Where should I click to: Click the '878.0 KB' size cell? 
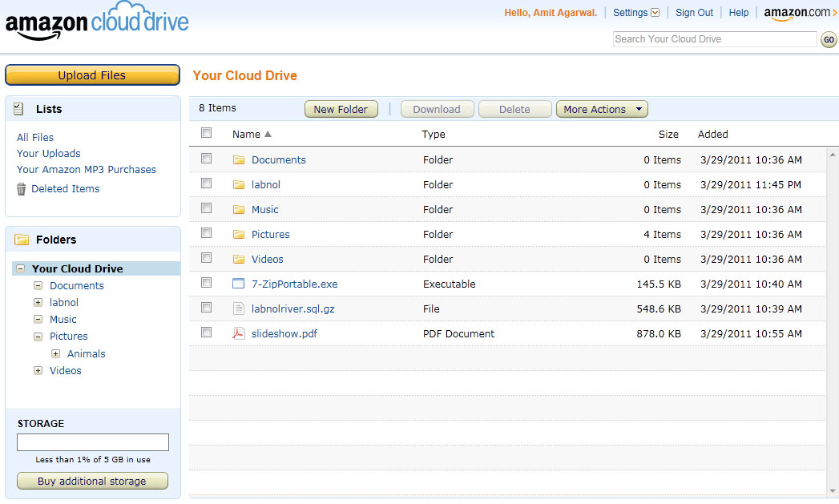pos(659,334)
